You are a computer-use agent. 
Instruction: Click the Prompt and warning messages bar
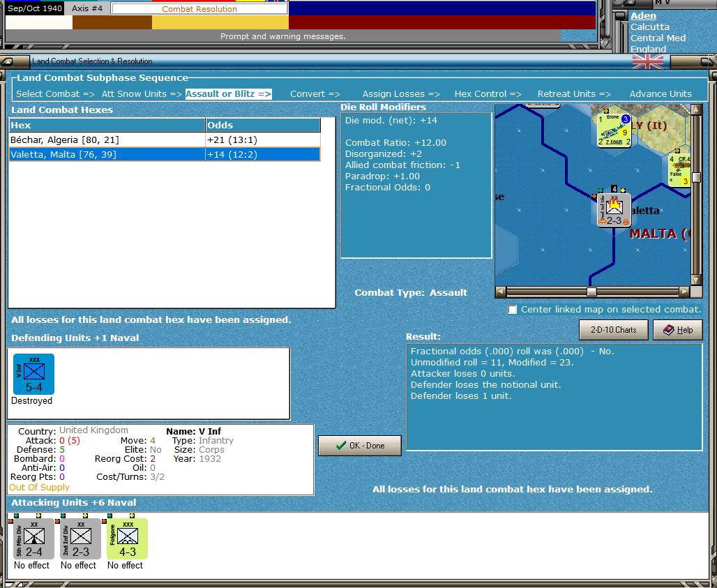(x=282, y=36)
